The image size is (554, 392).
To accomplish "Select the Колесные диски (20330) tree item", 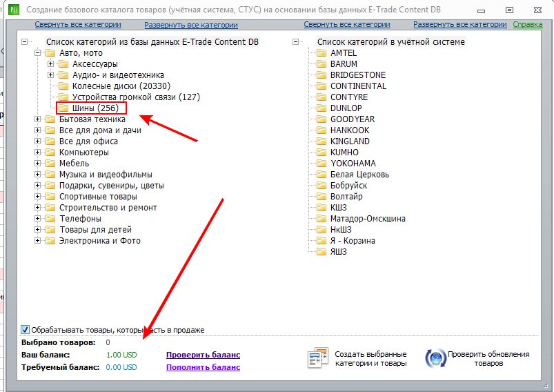I will 121,86.
